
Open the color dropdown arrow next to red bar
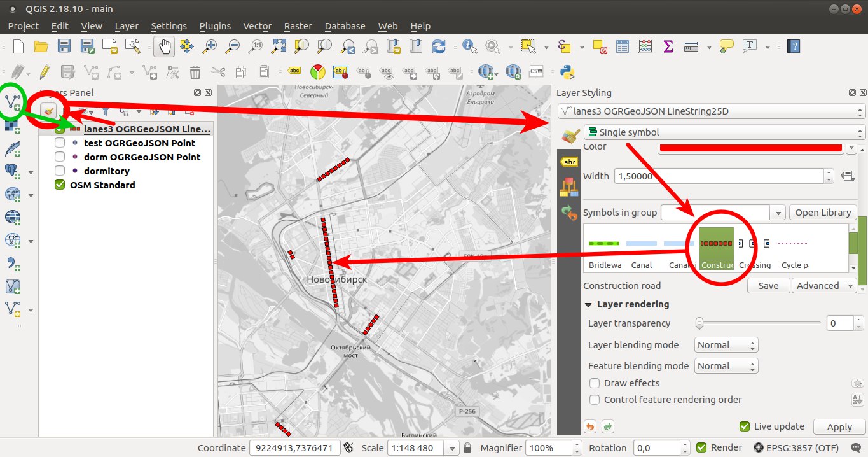852,148
